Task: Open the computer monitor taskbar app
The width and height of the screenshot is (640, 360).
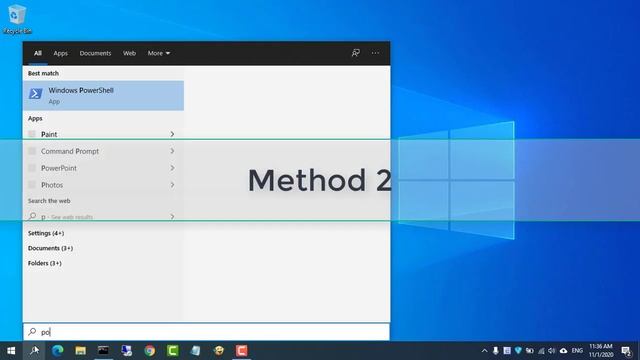Action: click(127, 351)
